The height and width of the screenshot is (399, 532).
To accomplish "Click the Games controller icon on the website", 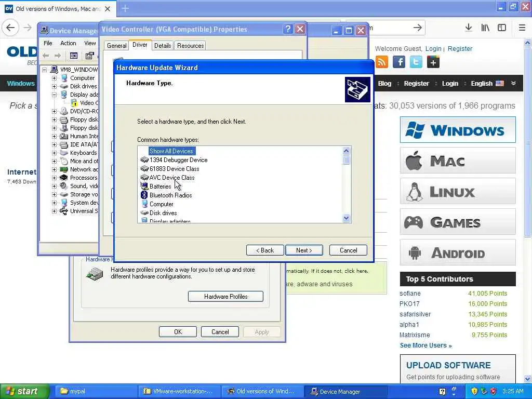I will [x=413, y=222].
